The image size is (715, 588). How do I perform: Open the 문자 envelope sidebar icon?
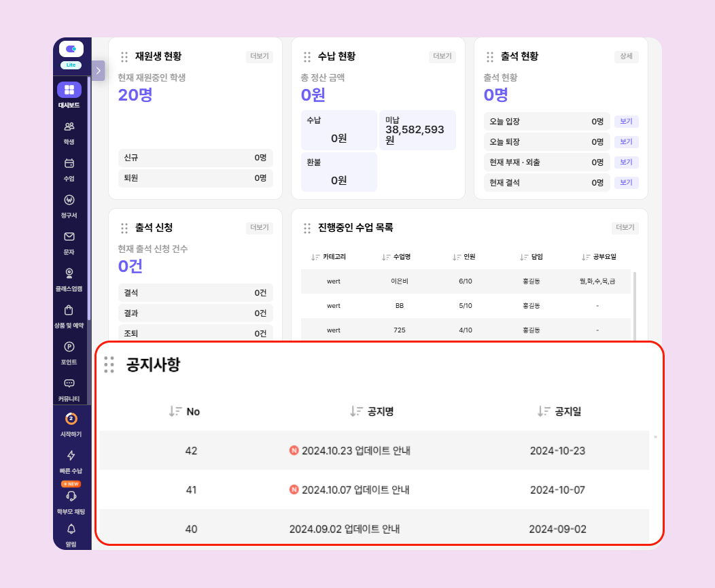[69, 237]
